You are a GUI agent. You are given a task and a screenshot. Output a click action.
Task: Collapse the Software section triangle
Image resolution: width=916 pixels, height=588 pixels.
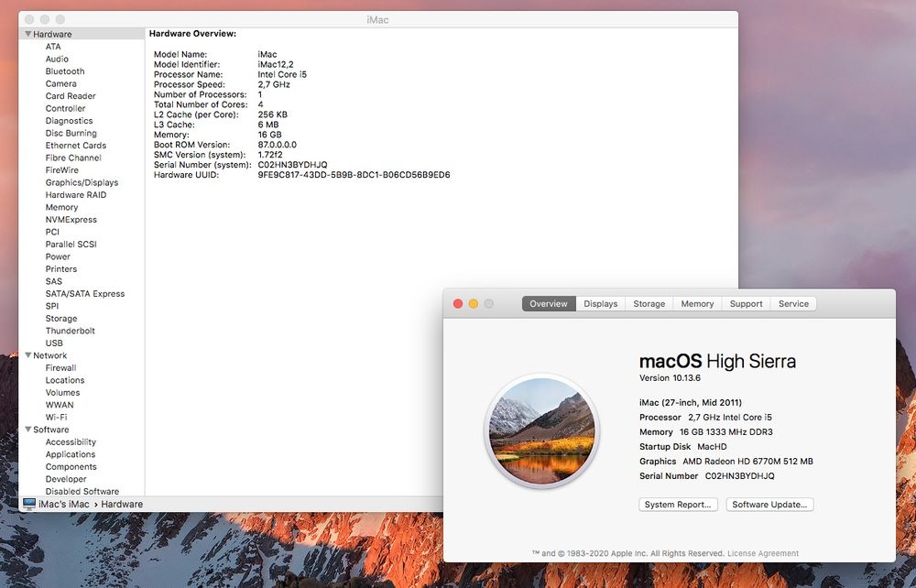(27, 430)
